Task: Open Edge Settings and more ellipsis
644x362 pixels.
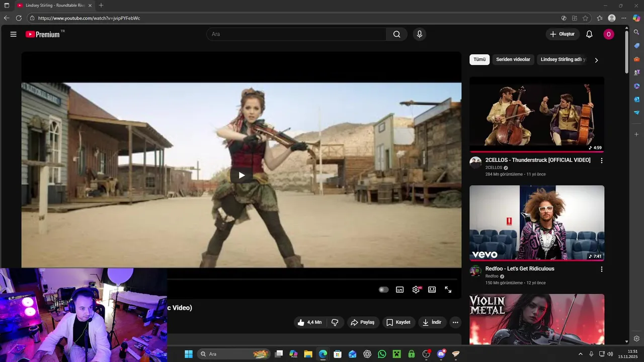Action: (624, 18)
